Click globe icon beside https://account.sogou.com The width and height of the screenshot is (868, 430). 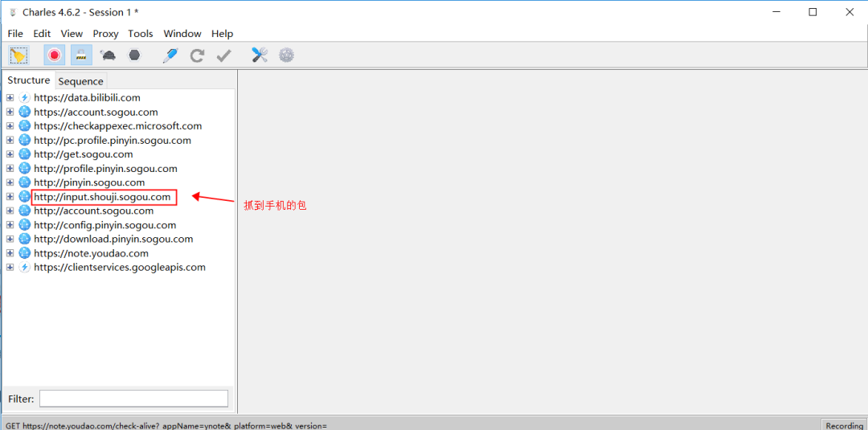coord(24,112)
